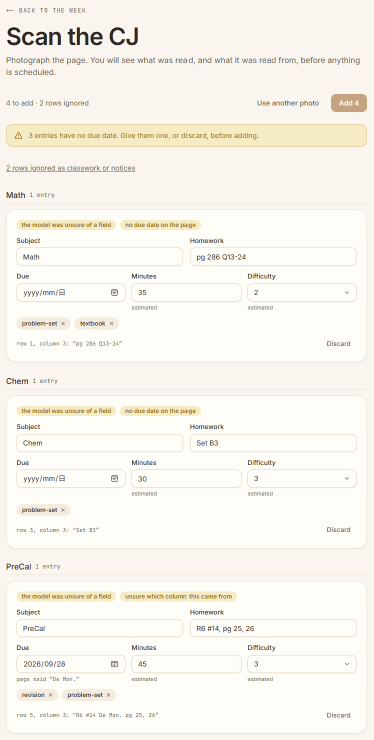Open calendar picker in Chem Due field
The image size is (374, 740).
[114, 479]
